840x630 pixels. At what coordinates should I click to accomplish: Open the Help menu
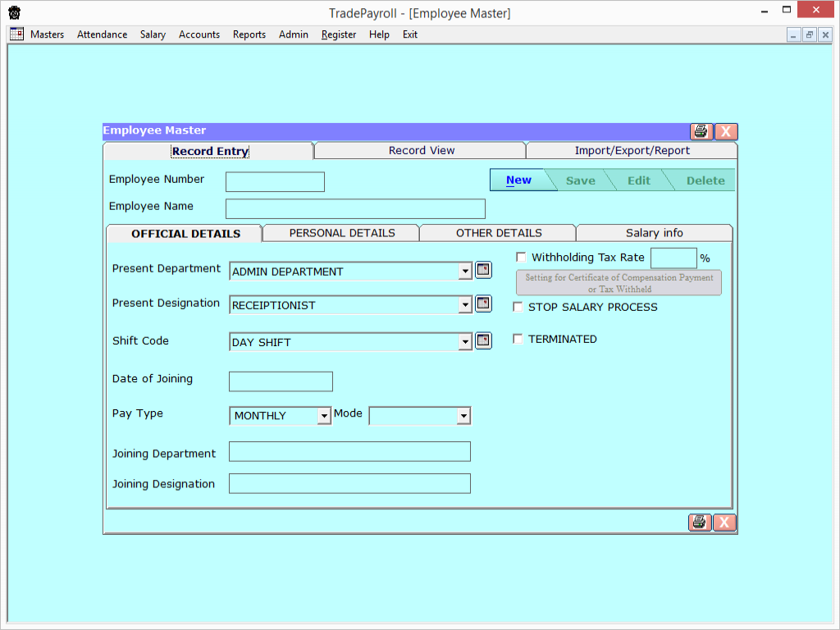click(379, 34)
